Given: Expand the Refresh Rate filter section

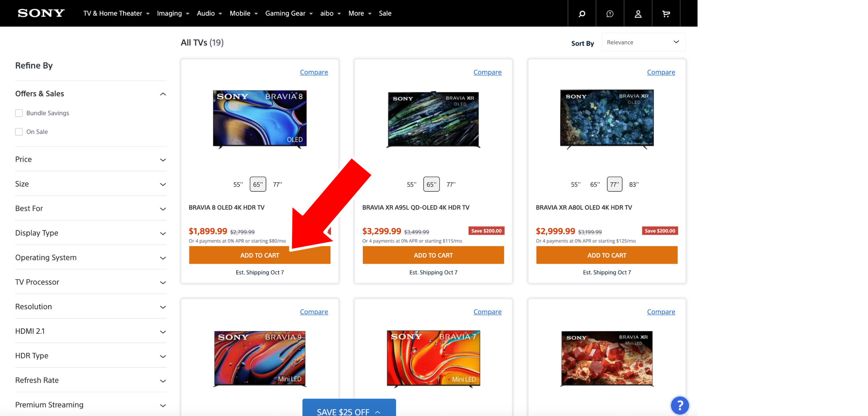Looking at the screenshot, I should click(91, 380).
